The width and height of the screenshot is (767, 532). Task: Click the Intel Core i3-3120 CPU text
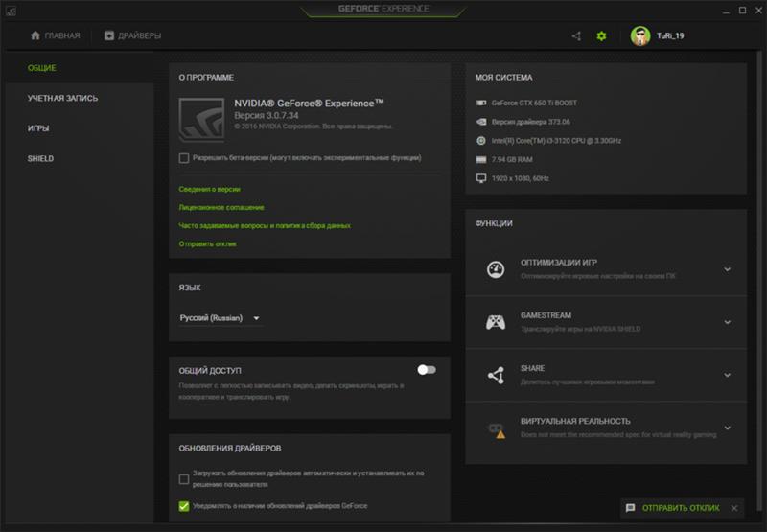[556, 141]
